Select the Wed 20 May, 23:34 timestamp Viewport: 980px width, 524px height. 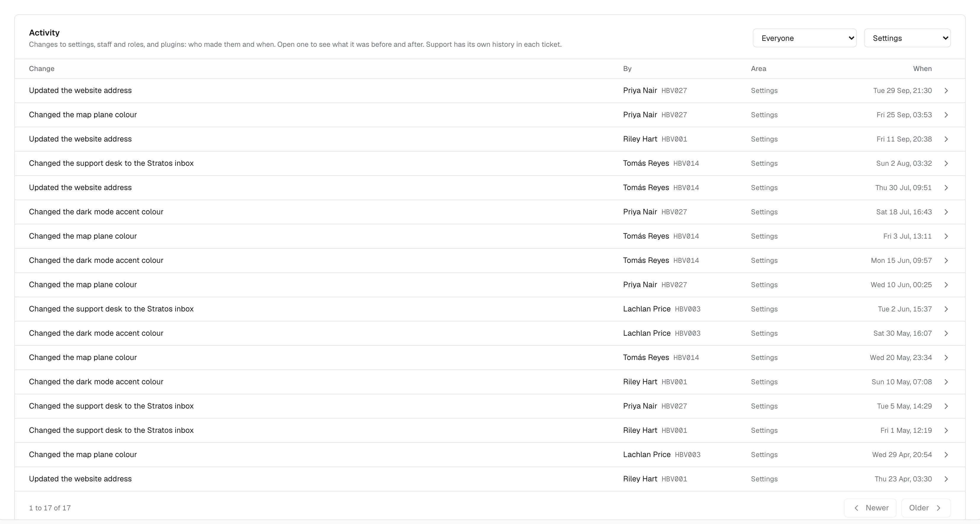point(901,358)
